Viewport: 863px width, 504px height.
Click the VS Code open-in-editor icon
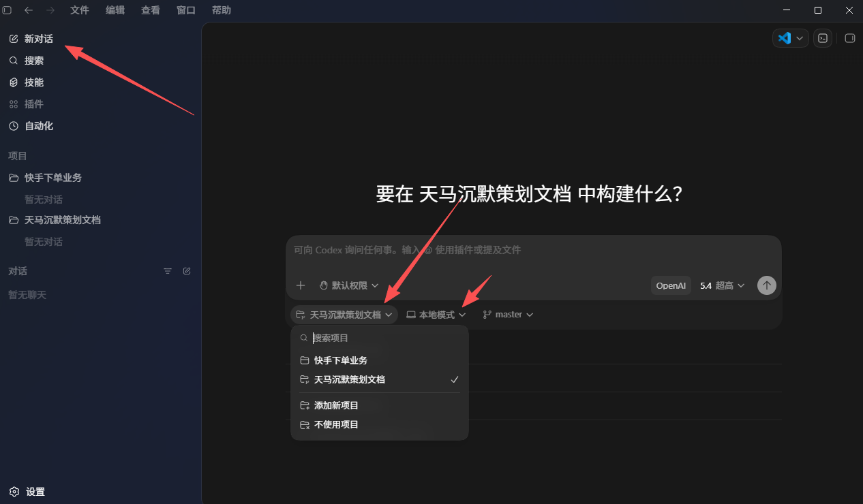coord(784,38)
